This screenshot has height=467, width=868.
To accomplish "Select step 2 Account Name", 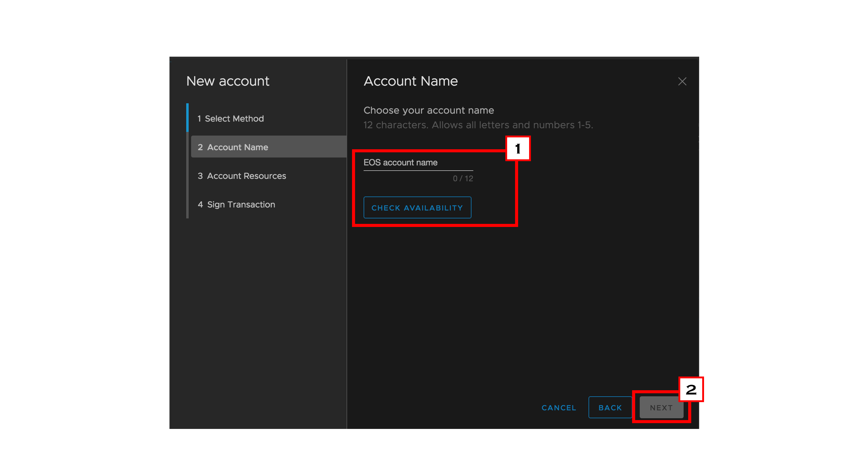I will [x=269, y=147].
